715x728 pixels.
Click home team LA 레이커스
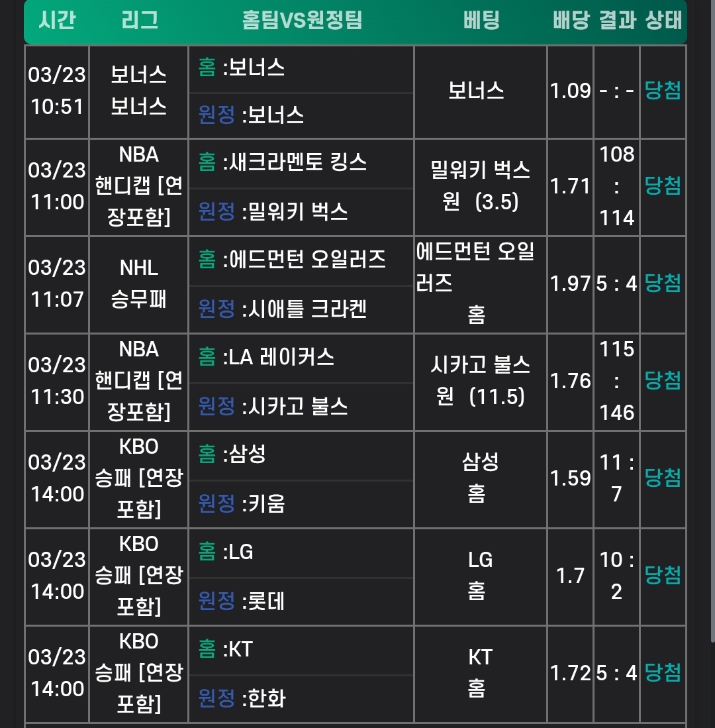pos(279,358)
